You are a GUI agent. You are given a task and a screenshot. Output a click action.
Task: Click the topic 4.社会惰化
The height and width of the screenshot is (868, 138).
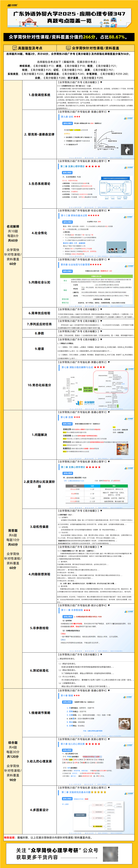point(39,233)
